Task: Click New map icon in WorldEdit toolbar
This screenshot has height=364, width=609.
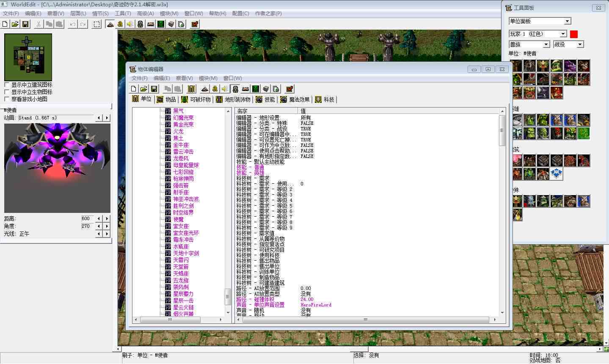Action: point(6,24)
